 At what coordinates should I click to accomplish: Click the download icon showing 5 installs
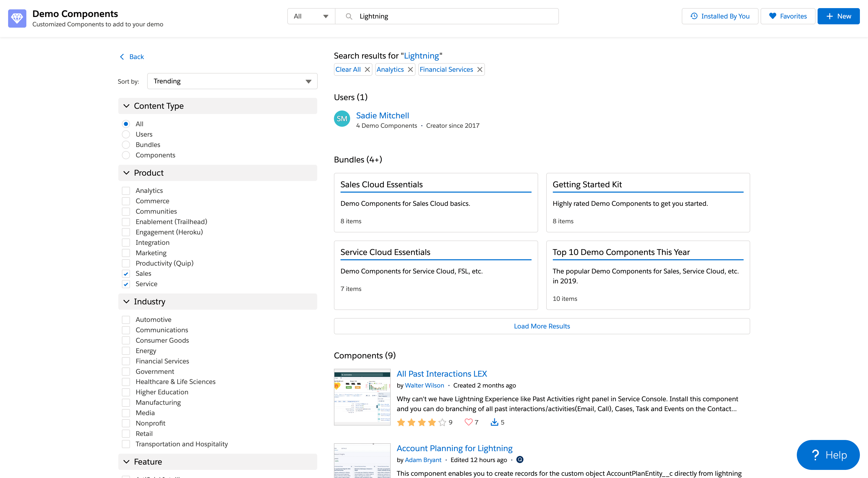tap(494, 422)
